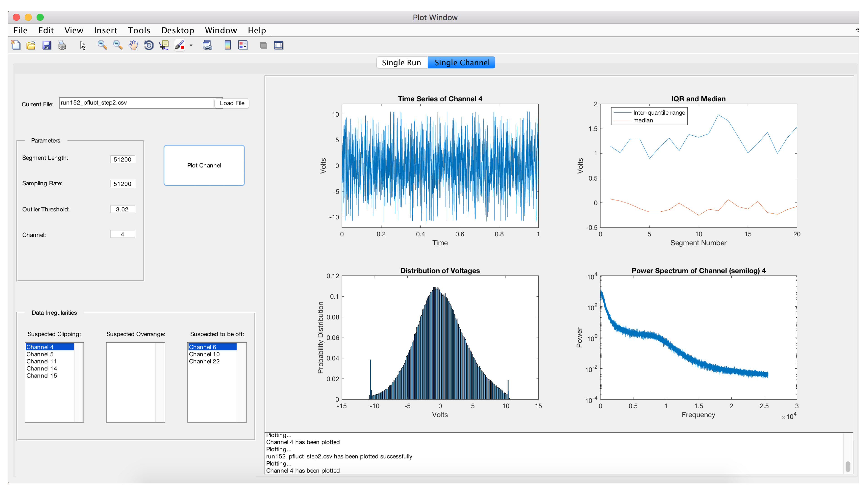This screenshot has height=495, width=868.
Task: Open the Tools menu
Action: point(139,30)
